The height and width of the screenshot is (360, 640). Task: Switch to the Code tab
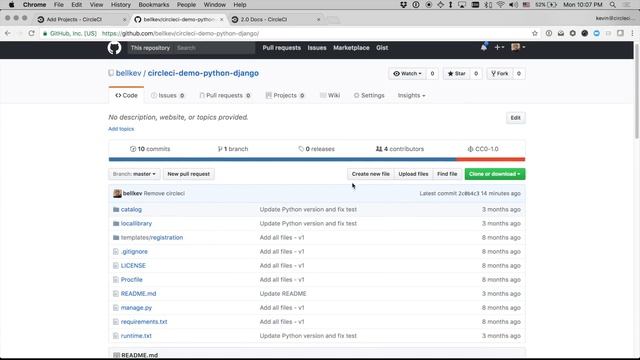pos(127,96)
